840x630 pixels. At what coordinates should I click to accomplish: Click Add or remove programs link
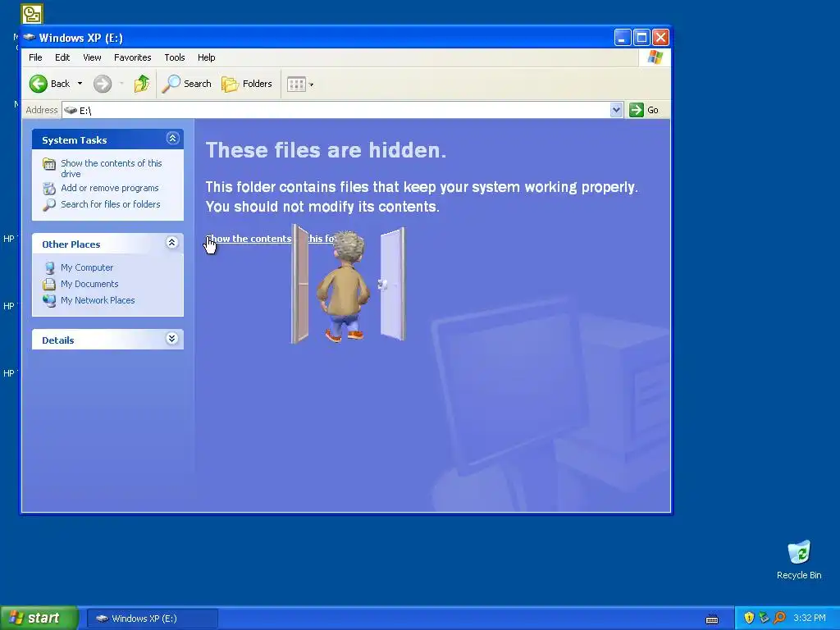point(110,188)
